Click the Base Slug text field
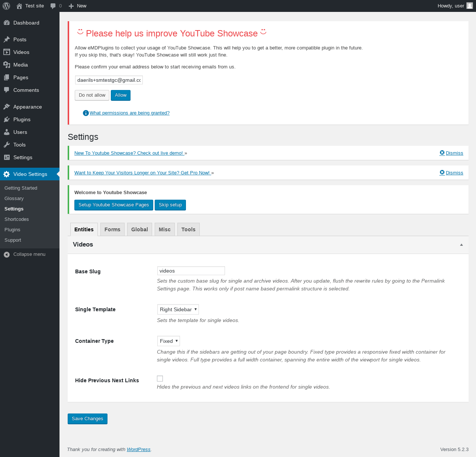This screenshot has height=457, width=476. [191, 271]
